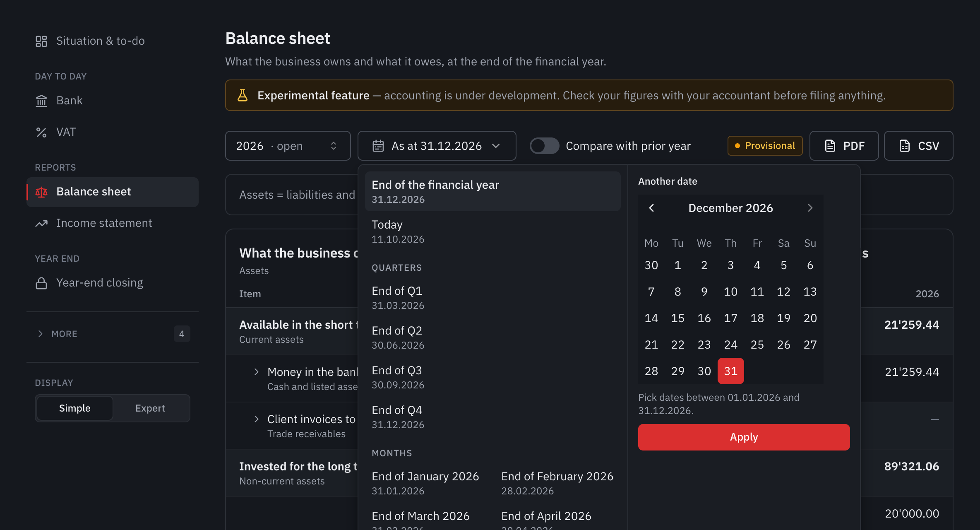
Task: Select Simple display mode
Action: point(74,408)
